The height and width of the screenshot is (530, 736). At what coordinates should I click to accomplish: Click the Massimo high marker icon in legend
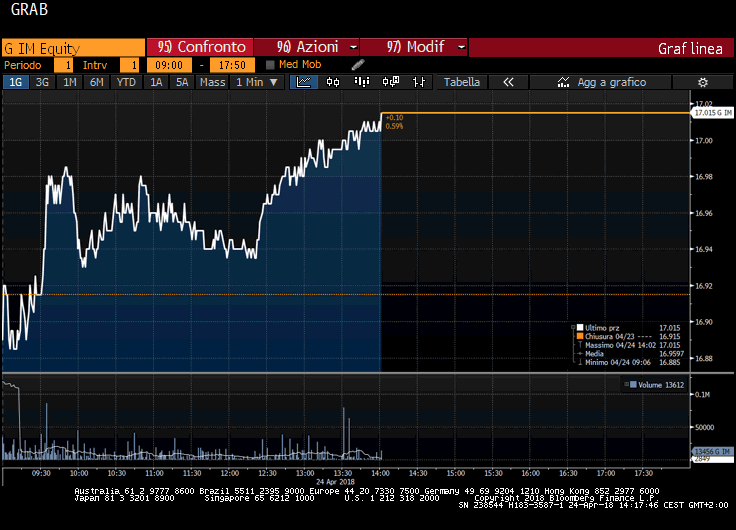[580, 345]
